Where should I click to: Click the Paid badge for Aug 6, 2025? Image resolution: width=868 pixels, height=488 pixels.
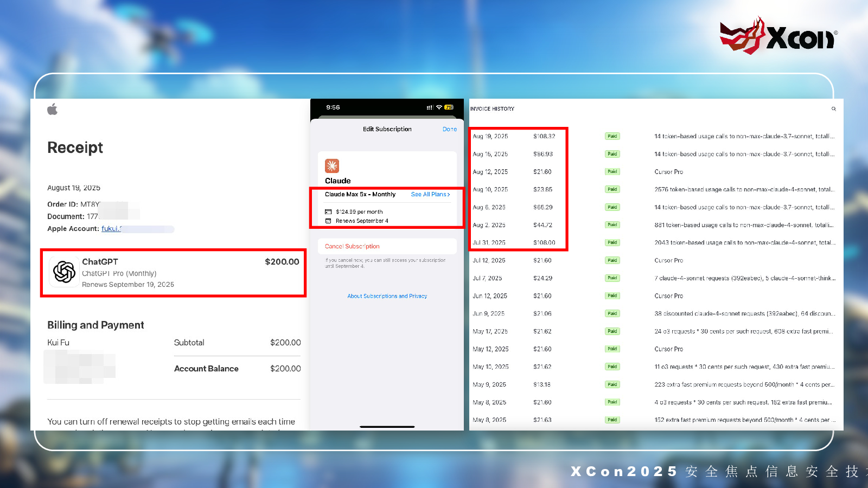pos(612,207)
